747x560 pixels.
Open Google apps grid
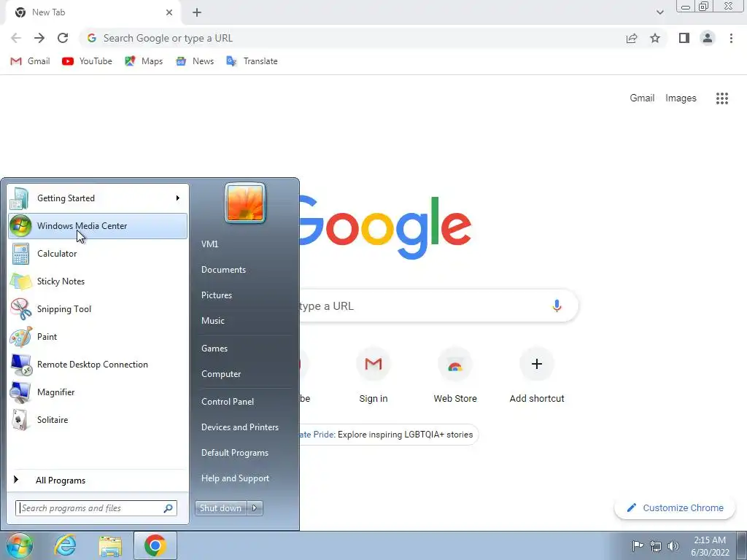point(722,98)
